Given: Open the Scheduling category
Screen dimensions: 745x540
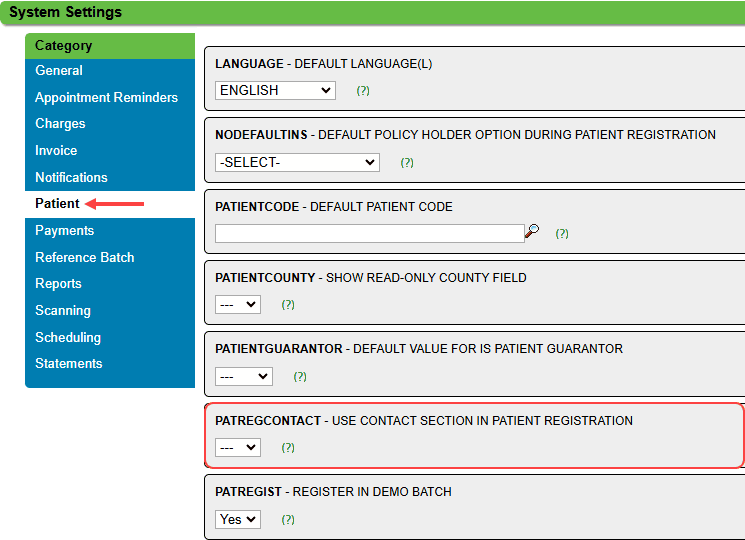Looking at the screenshot, I should click(68, 337).
